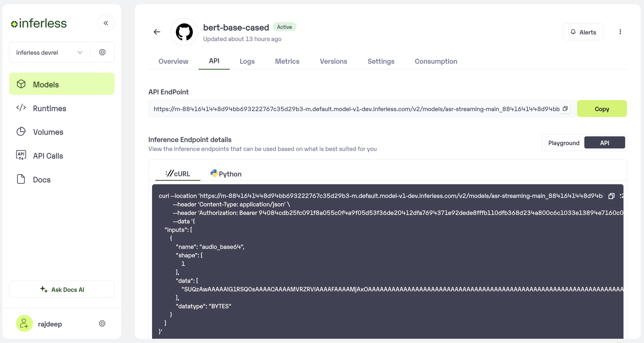Open the Volumes sidebar item

48,132
